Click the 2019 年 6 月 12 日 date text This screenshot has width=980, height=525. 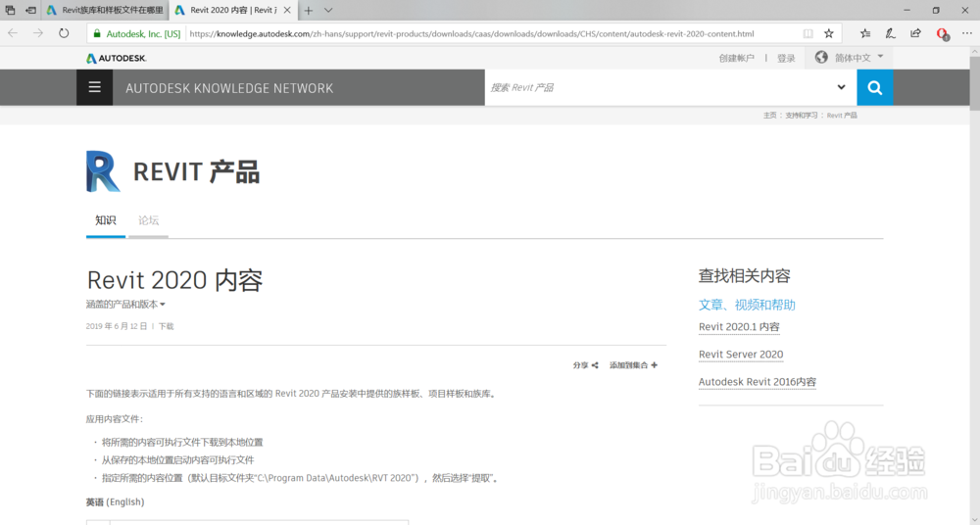[x=117, y=326]
